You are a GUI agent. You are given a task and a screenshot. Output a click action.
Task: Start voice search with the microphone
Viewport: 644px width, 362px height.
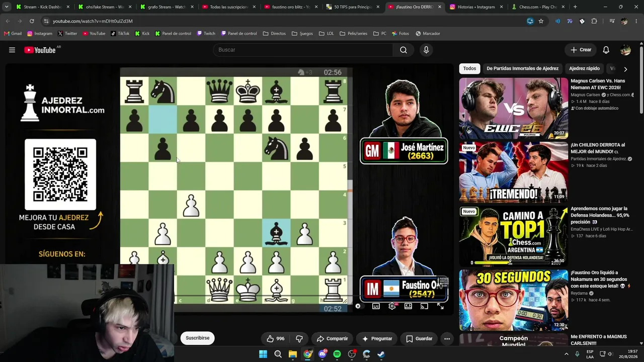click(426, 50)
